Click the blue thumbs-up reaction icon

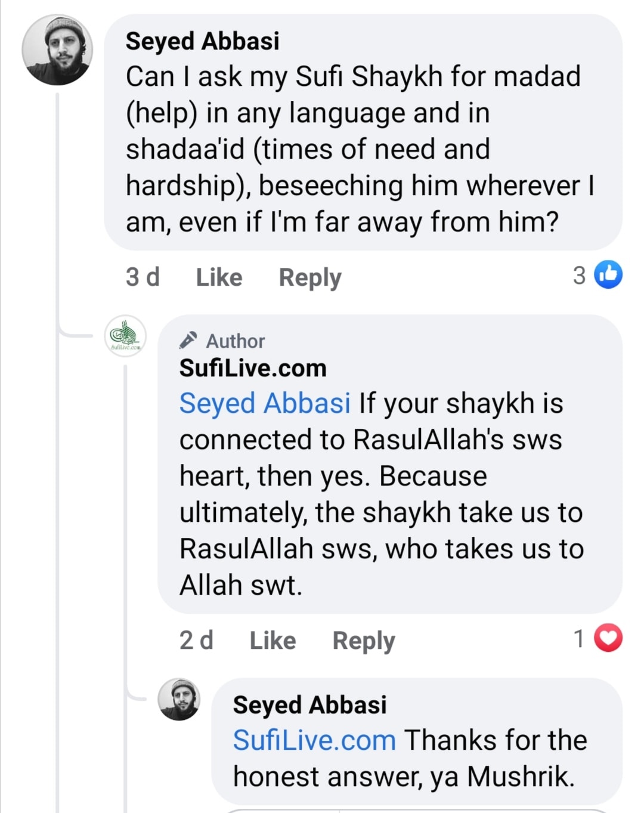608,275
